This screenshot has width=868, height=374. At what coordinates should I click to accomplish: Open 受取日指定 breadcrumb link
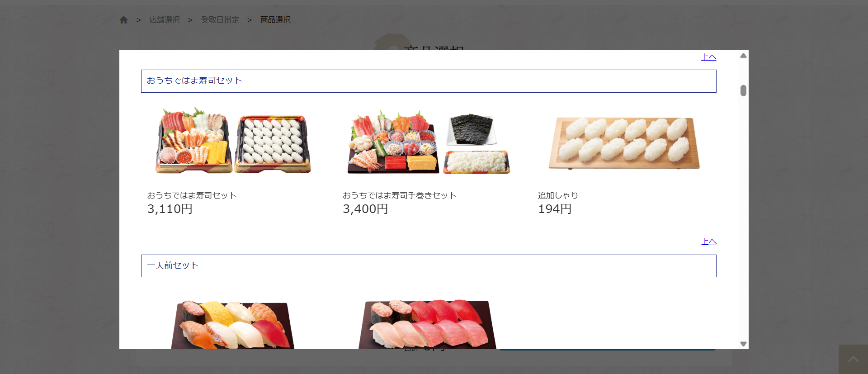pyautogui.click(x=220, y=20)
